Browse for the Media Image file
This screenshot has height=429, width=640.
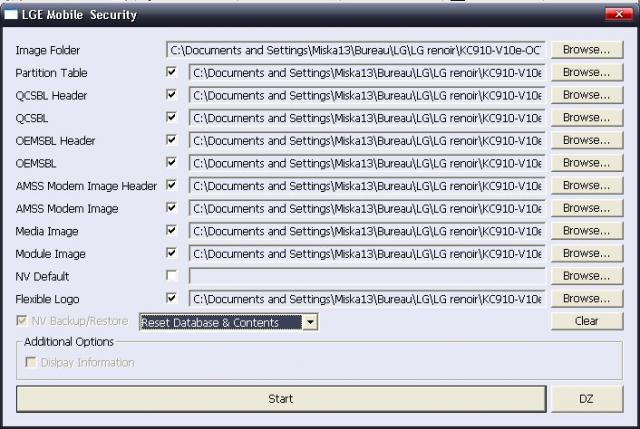click(587, 231)
